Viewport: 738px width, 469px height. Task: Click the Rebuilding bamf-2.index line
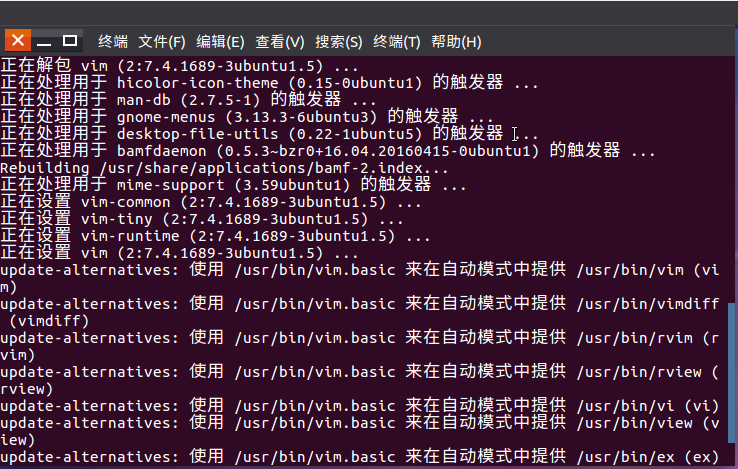224,168
